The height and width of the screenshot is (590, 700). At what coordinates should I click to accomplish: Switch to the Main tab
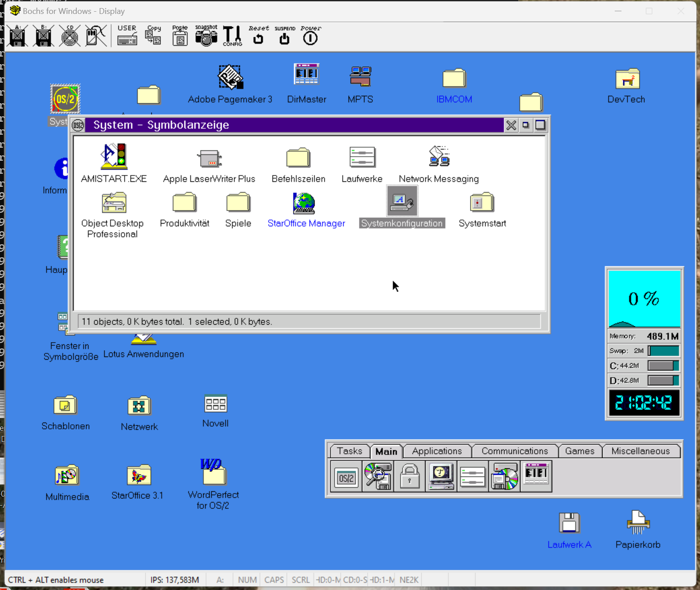[386, 451]
